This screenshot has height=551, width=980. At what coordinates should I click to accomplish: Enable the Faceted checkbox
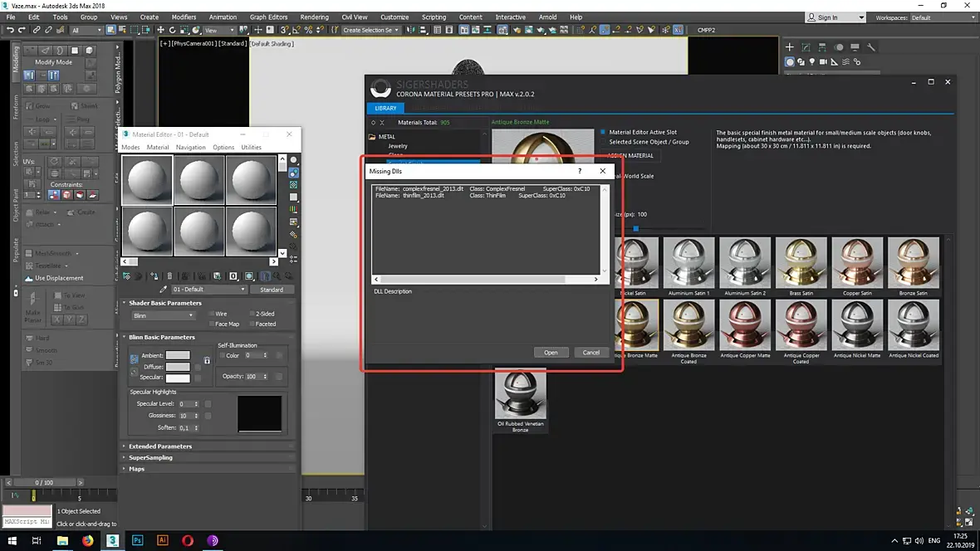point(252,324)
